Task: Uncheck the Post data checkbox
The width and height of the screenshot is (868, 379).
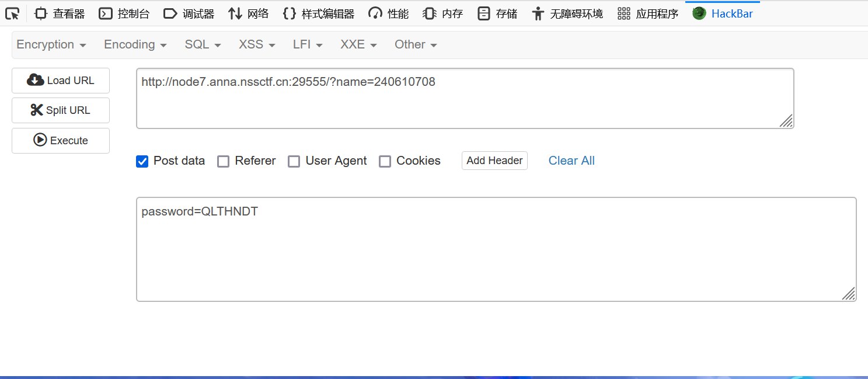Action: coord(142,161)
